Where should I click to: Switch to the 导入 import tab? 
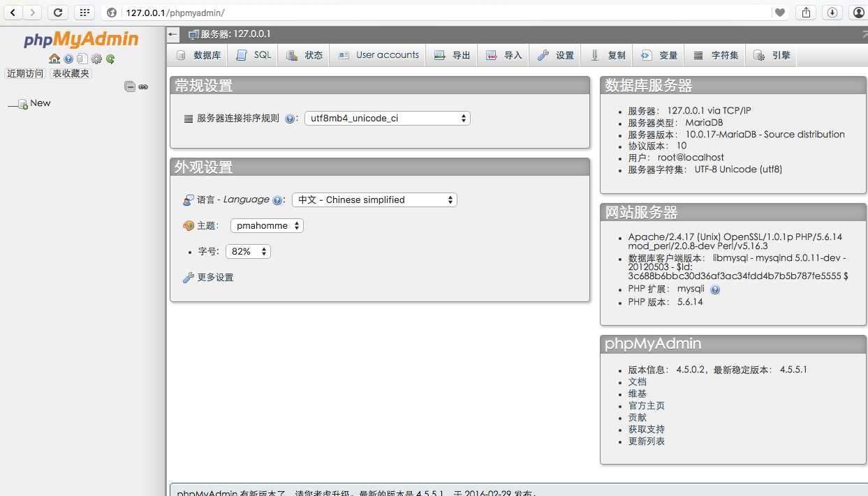tap(504, 55)
